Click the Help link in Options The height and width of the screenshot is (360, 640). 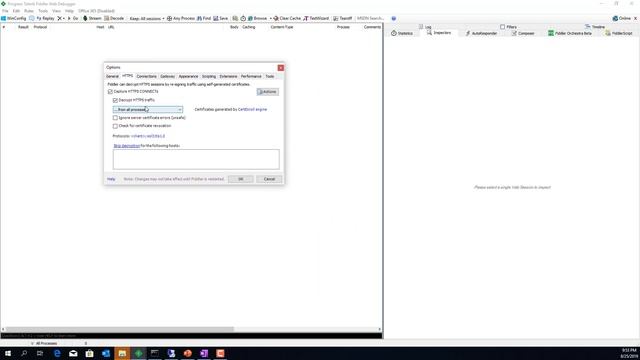(111, 179)
